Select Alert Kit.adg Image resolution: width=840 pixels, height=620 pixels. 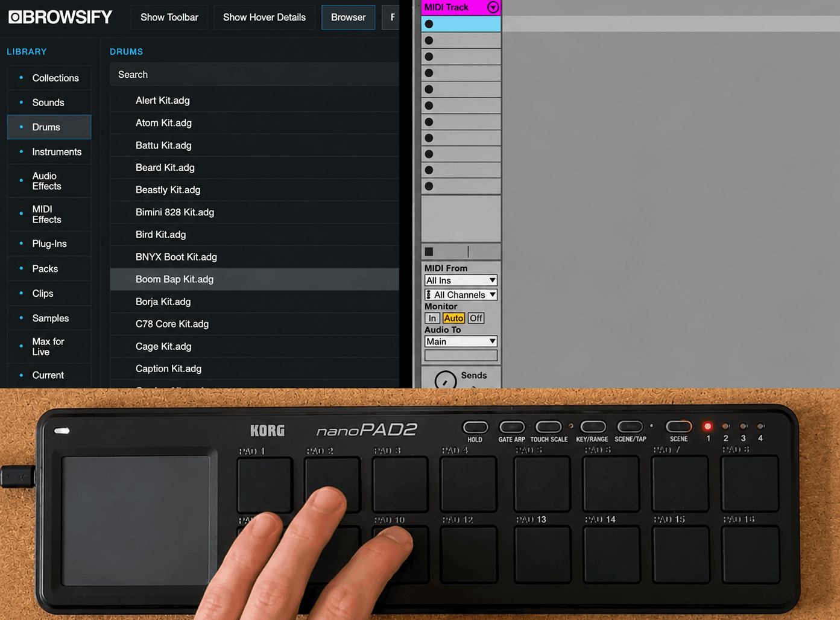(254, 100)
